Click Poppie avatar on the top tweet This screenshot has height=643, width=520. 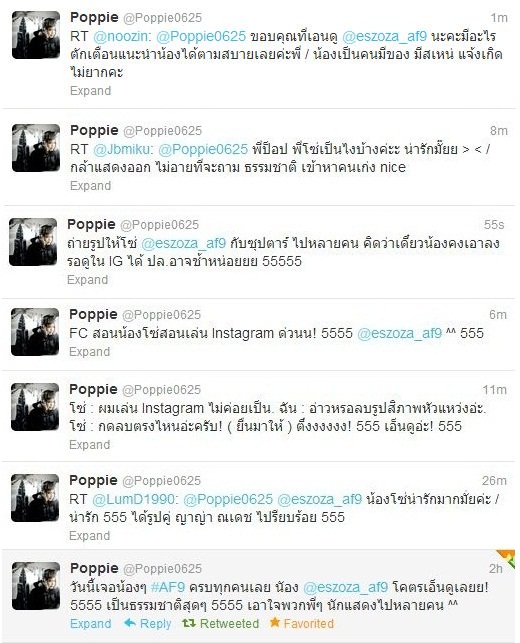click(x=36, y=35)
